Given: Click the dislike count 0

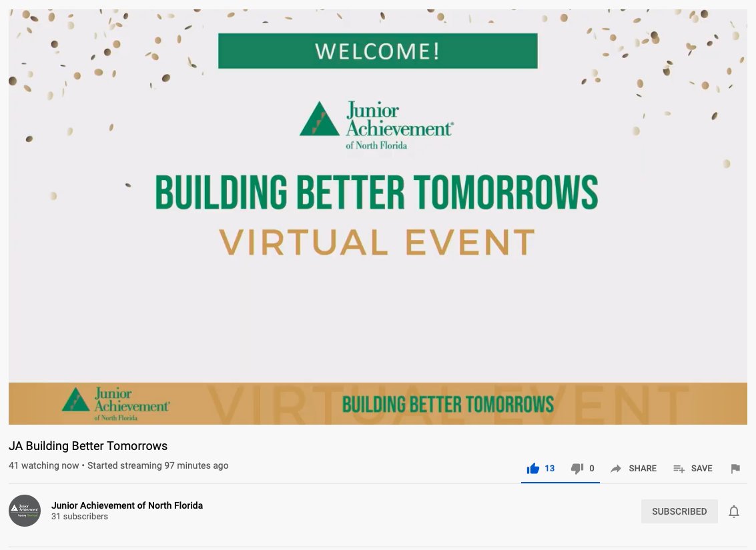Looking at the screenshot, I should (x=592, y=469).
